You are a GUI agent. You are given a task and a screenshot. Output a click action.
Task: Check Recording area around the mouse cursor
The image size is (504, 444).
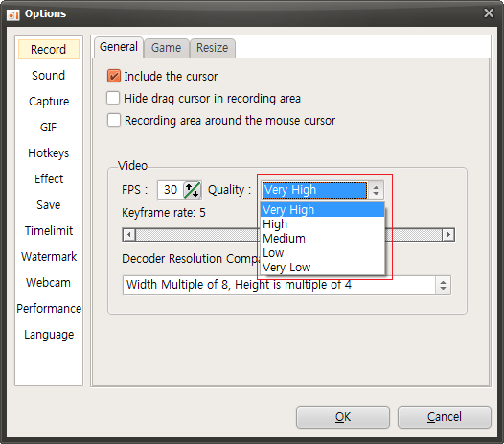tap(114, 120)
